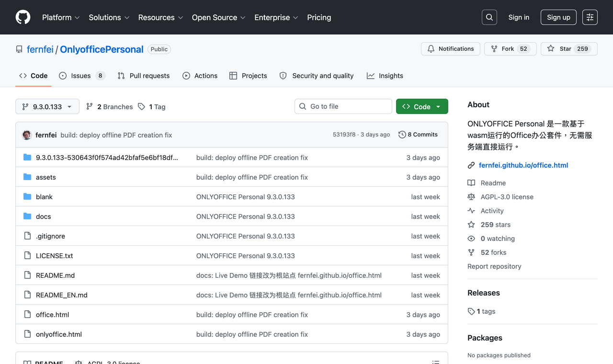Open the 9.3.0.133 branch selector dropdown
The height and width of the screenshot is (364, 613).
[47, 106]
